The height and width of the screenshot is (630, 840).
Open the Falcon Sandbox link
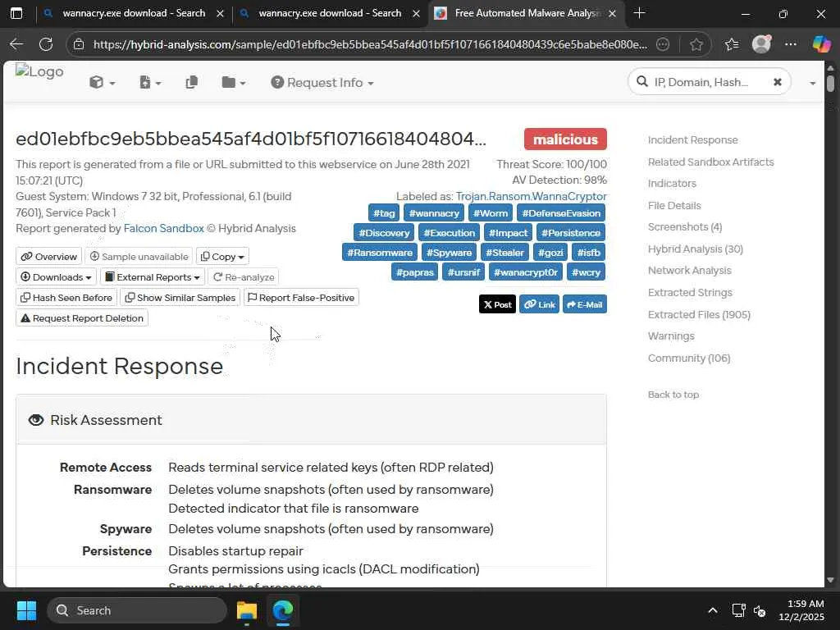(x=163, y=228)
